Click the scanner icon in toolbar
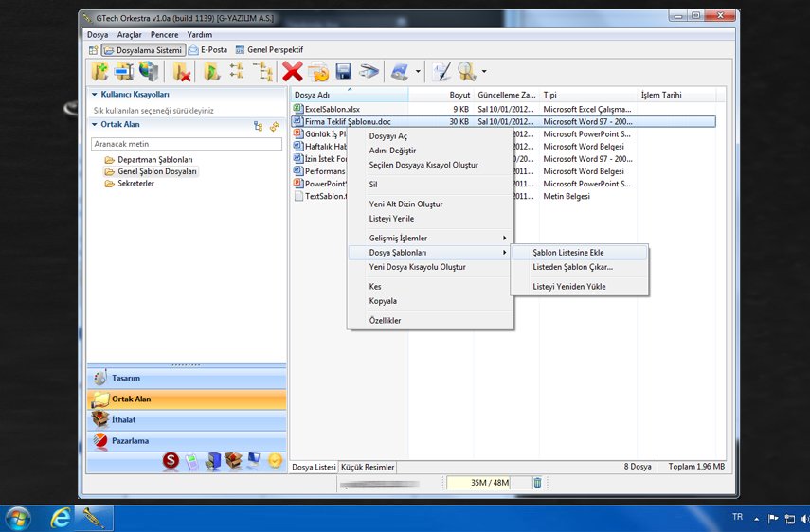This screenshot has width=810, height=532. click(x=369, y=72)
